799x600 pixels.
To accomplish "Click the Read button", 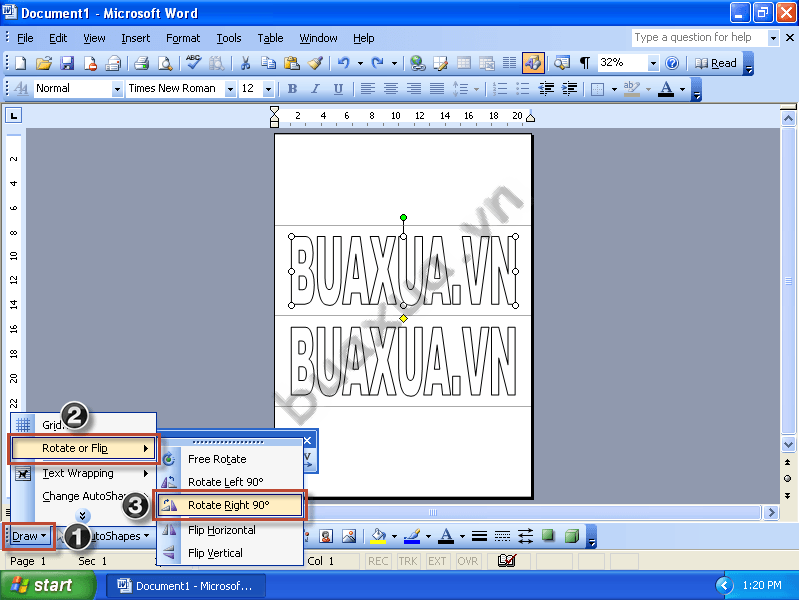I will (x=717, y=63).
